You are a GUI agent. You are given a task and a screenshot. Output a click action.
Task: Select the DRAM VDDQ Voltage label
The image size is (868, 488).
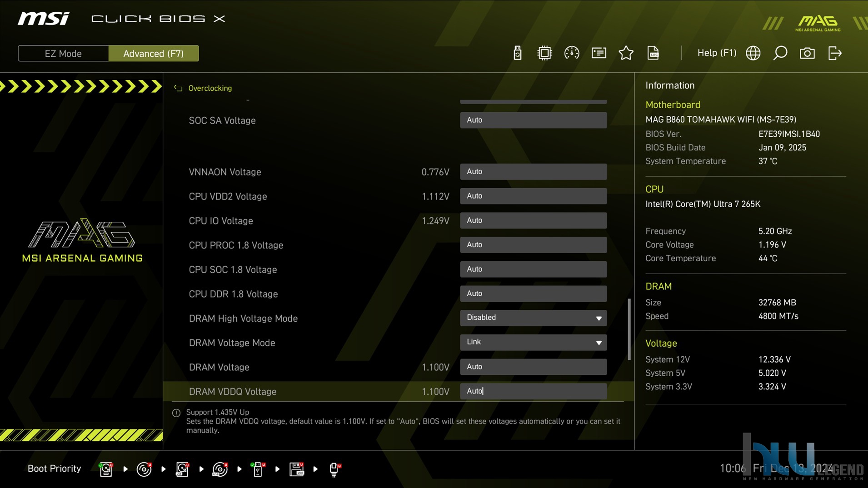pyautogui.click(x=233, y=392)
